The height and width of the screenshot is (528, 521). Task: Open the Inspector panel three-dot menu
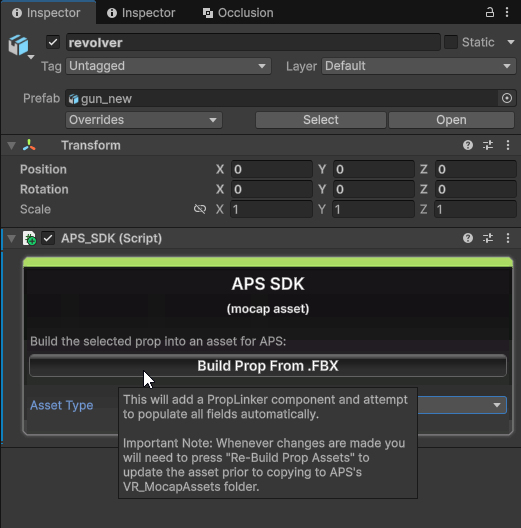point(507,12)
